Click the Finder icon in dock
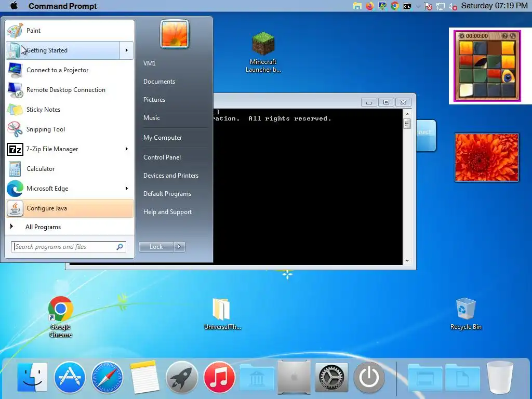The height and width of the screenshot is (399, 532). 32,377
